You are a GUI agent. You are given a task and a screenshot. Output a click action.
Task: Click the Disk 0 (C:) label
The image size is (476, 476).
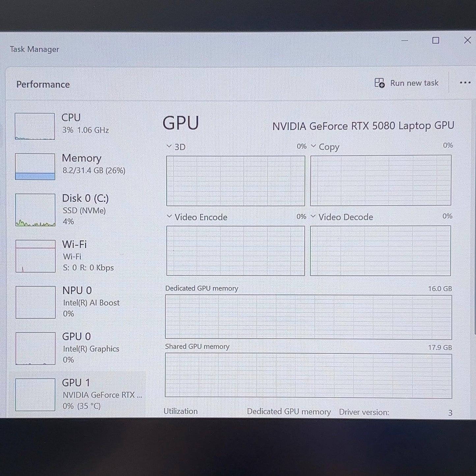85,198
